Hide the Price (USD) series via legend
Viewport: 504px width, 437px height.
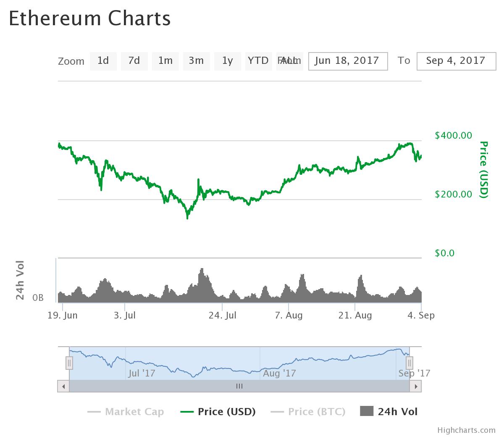(226, 412)
